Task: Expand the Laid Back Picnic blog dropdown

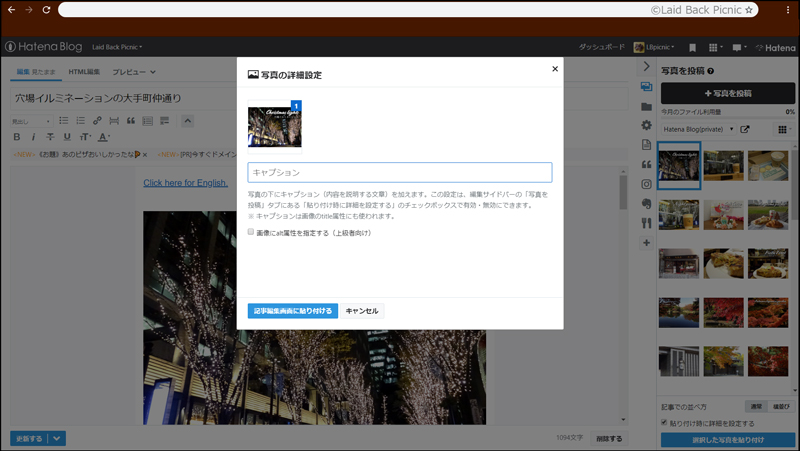Action: 117,47
